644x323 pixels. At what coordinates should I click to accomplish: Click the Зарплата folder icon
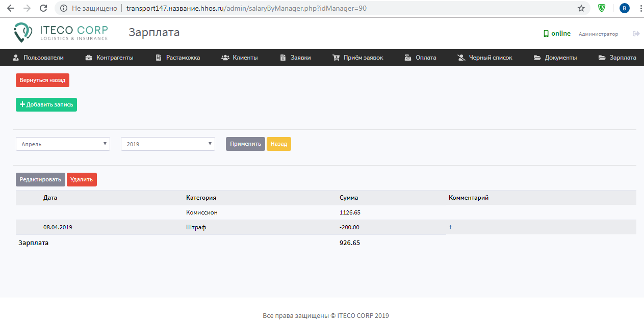602,58
